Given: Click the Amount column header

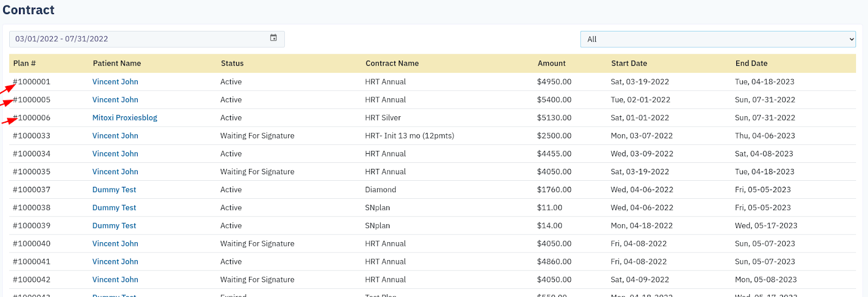Looking at the screenshot, I should pyautogui.click(x=551, y=64).
